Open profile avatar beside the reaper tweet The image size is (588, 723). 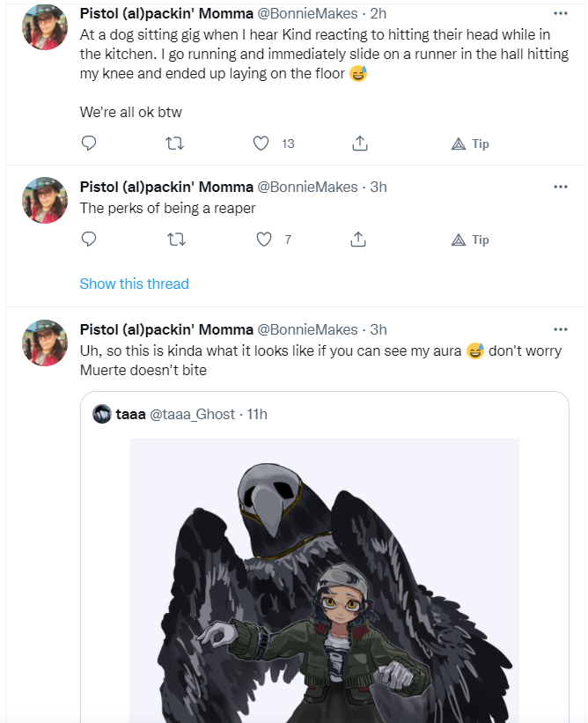tap(45, 200)
